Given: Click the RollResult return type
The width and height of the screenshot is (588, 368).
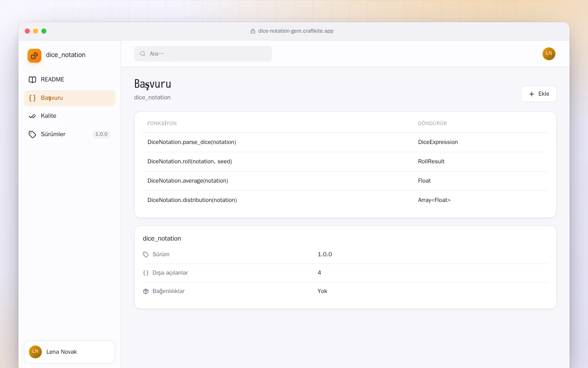Looking at the screenshot, I should coord(431,161).
